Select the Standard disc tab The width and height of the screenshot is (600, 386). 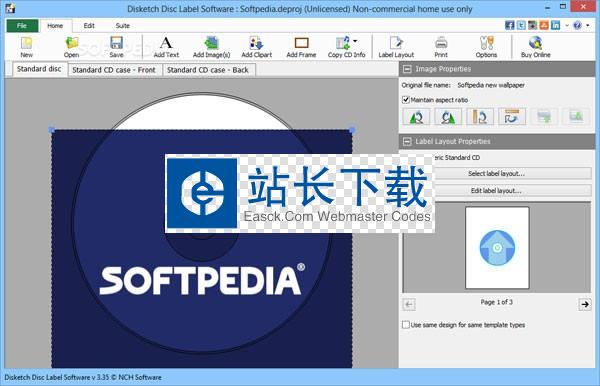point(39,69)
